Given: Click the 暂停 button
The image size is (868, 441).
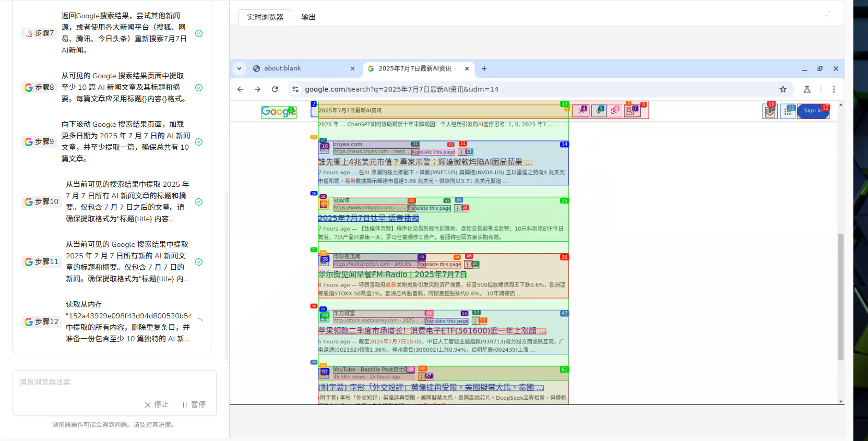Looking at the screenshot, I should click(x=194, y=404).
